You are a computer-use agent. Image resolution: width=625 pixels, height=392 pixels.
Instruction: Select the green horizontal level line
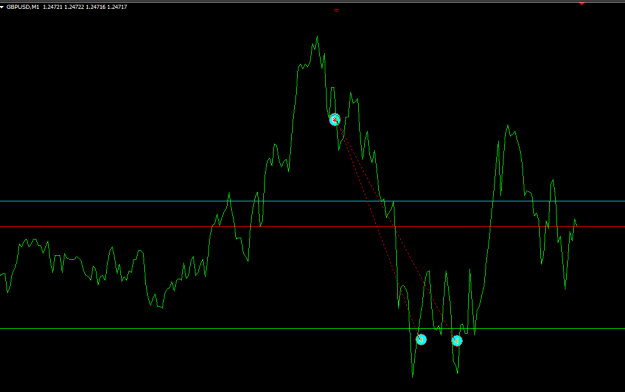(312, 329)
